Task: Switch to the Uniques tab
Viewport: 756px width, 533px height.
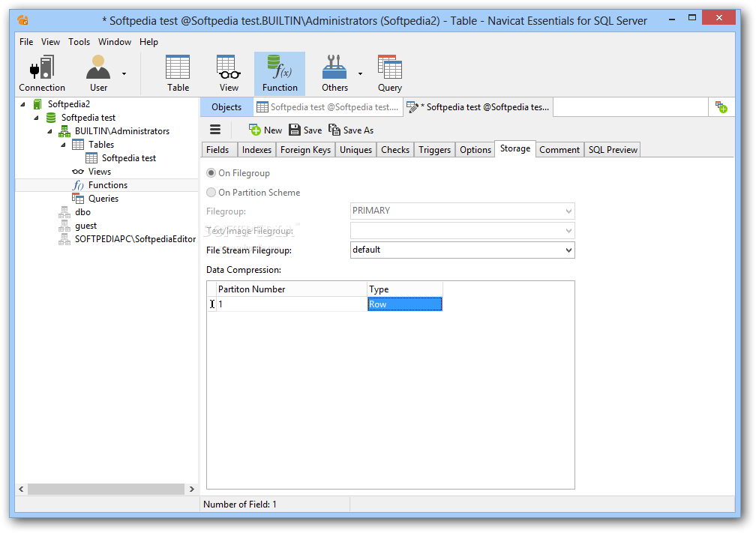Action: (355, 150)
